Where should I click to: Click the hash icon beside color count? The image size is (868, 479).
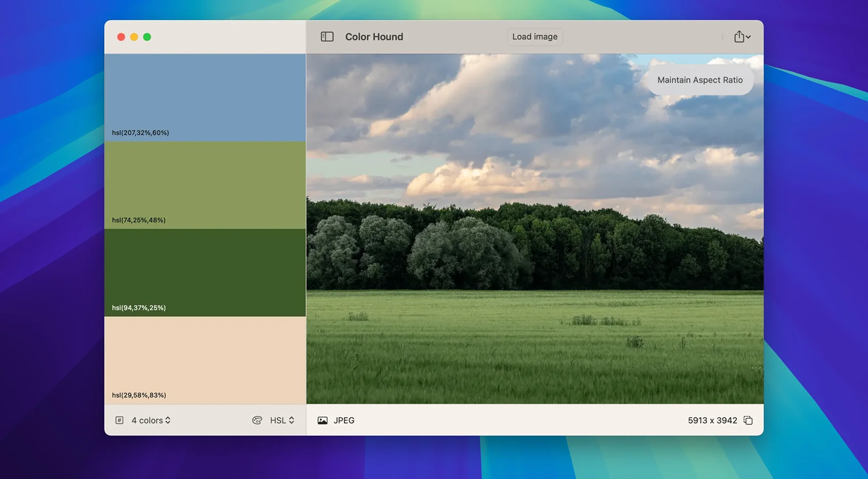[x=119, y=420]
